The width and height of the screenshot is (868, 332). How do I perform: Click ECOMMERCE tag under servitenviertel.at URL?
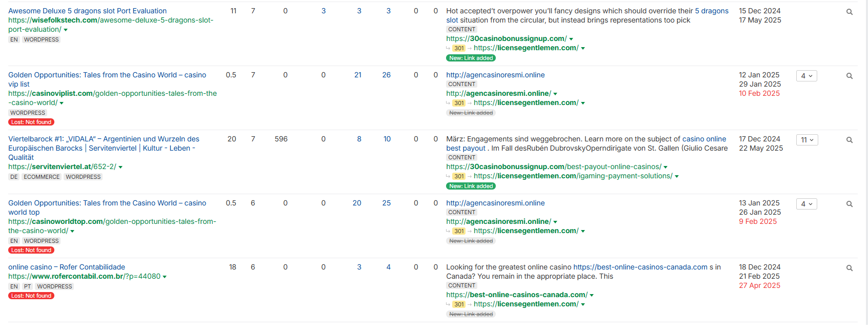pos(42,177)
